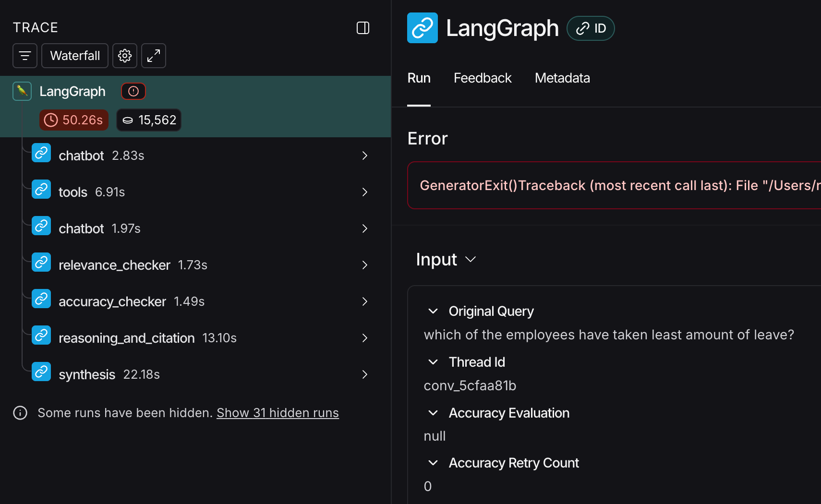821x504 pixels.
Task: Click the LangGraph parrot icon in trace
Action: point(22,91)
